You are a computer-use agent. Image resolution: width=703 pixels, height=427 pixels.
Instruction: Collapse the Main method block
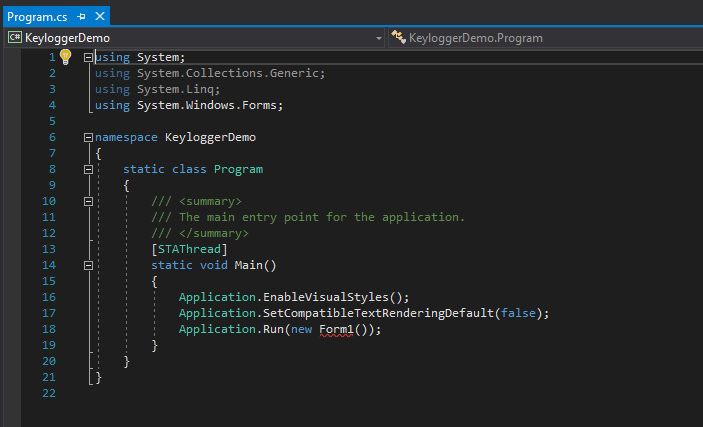[88, 265]
